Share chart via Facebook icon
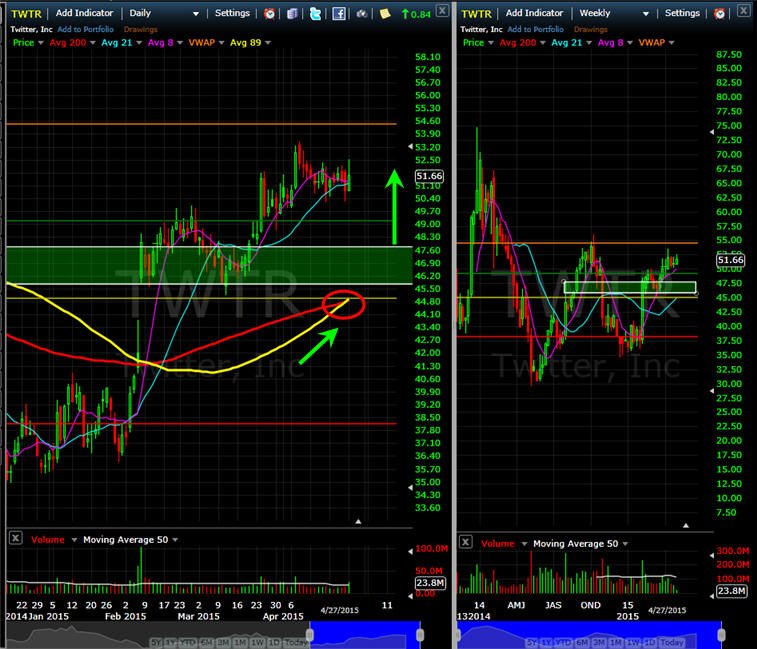 tap(339, 14)
